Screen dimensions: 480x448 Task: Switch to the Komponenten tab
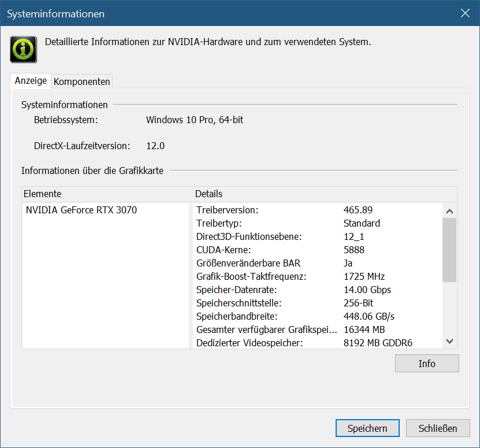(x=82, y=82)
